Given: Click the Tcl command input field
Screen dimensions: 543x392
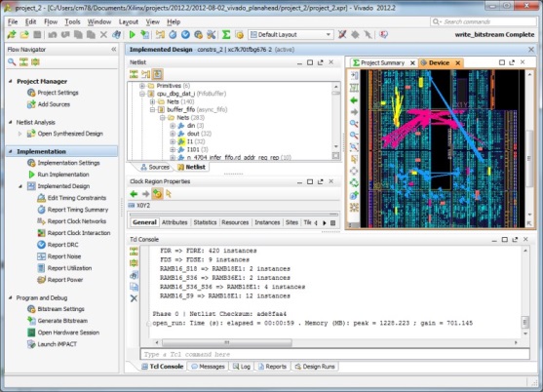Looking at the screenshot, I should [x=335, y=354].
